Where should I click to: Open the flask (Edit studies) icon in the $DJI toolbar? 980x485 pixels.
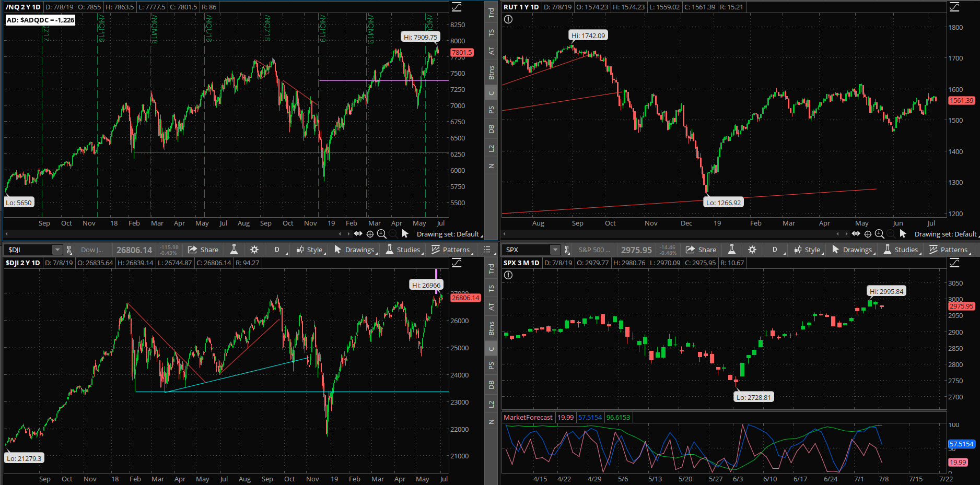[x=234, y=250]
